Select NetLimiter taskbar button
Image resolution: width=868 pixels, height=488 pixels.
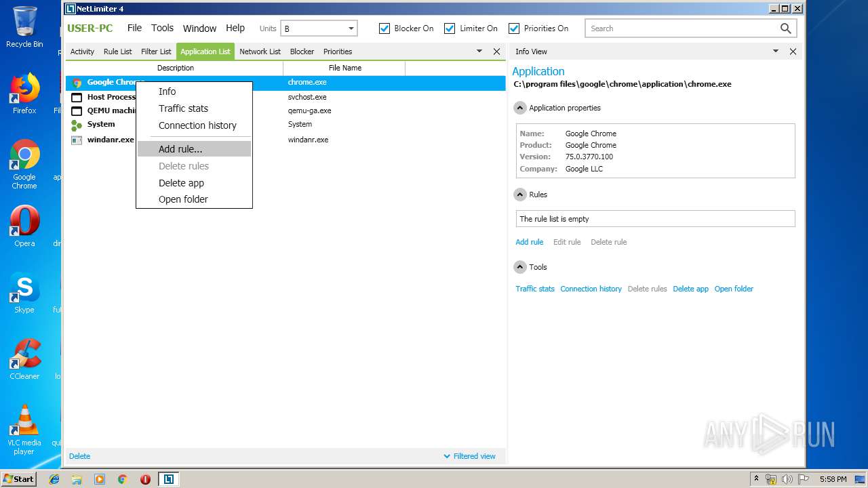(x=168, y=479)
